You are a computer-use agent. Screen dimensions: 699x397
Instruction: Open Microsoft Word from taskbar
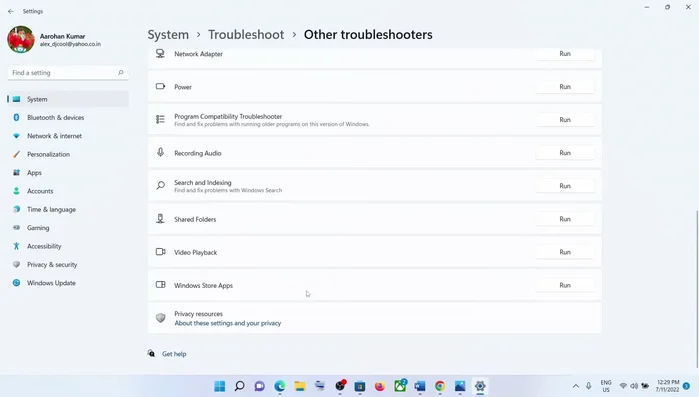420,386
